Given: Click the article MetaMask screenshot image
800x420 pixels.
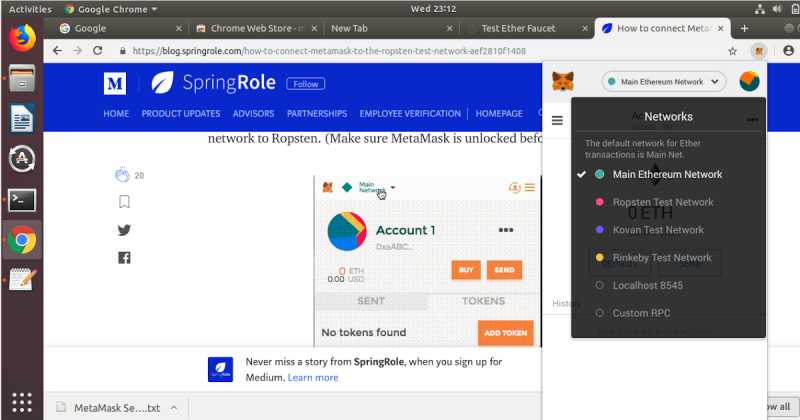Looking at the screenshot, I should (428, 261).
